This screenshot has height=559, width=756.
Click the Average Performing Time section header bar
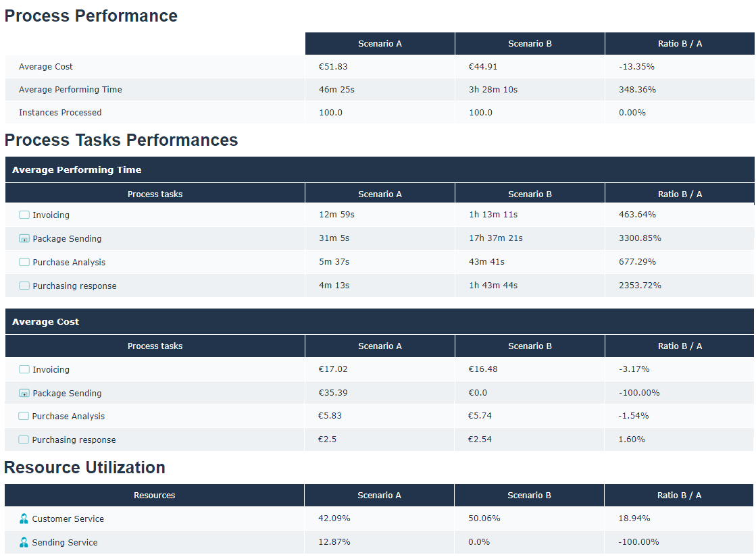379,169
